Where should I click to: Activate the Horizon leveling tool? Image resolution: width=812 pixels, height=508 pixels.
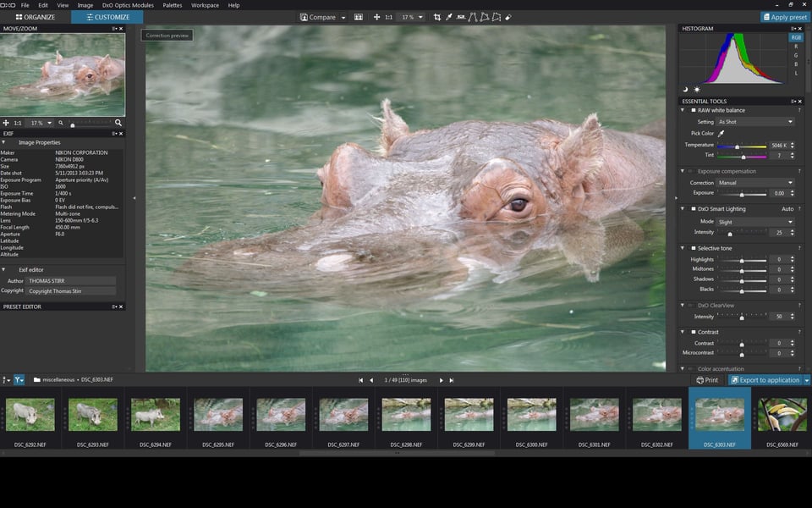(461, 17)
